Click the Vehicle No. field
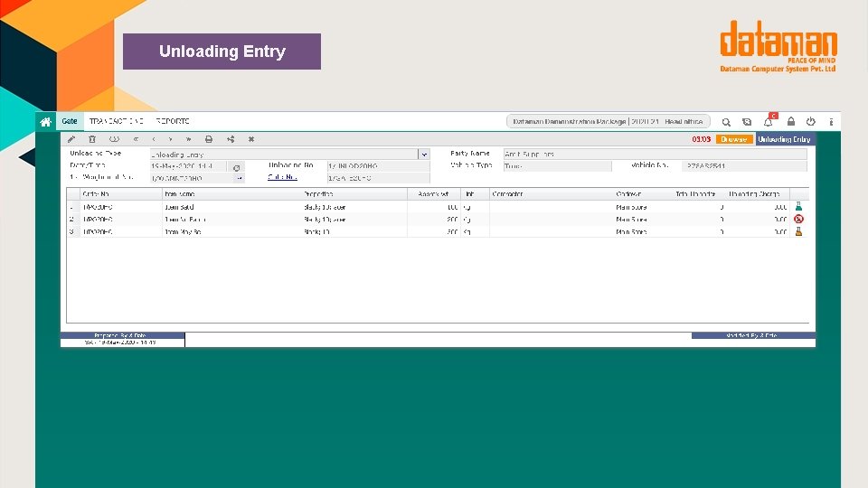868x488 pixels. [x=744, y=165]
